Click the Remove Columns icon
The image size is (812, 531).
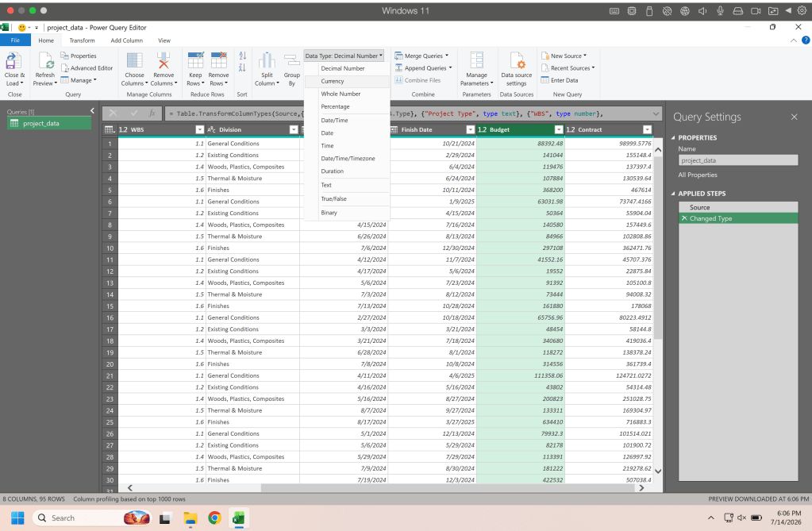[x=164, y=60]
